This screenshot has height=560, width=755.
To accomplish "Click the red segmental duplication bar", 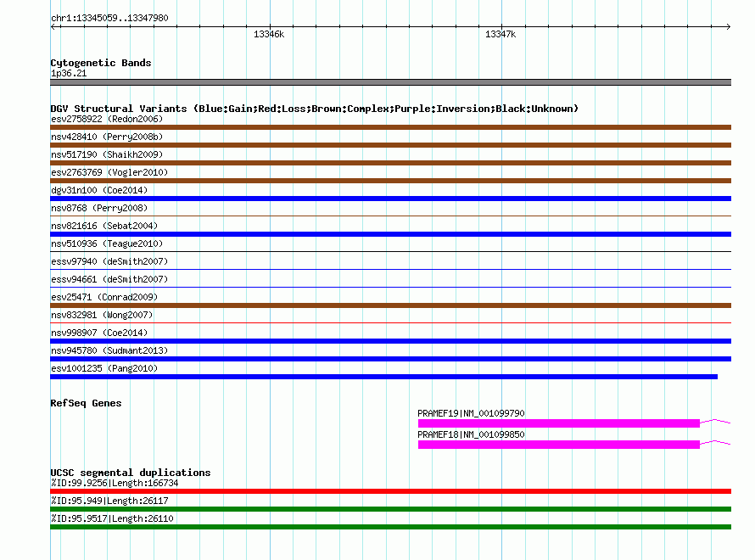I will [x=390, y=491].
